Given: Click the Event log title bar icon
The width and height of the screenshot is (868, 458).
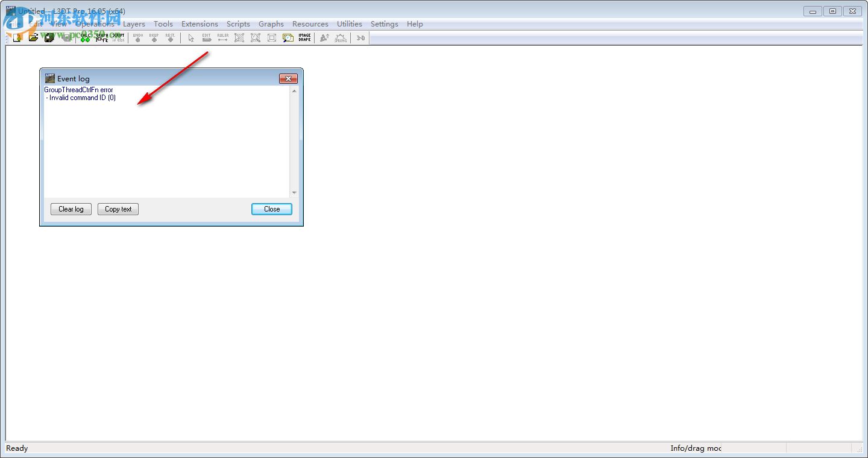Looking at the screenshot, I should pyautogui.click(x=50, y=78).
